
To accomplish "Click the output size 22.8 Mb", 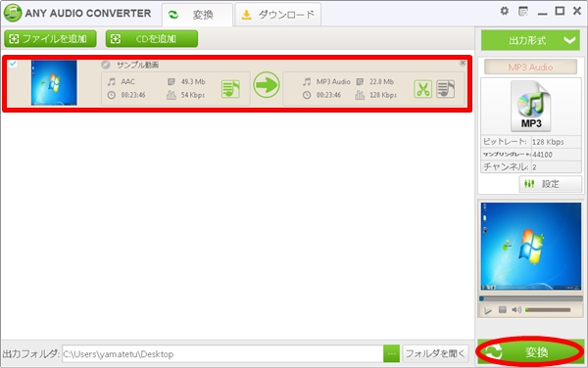I will click(x=381, y=81).
